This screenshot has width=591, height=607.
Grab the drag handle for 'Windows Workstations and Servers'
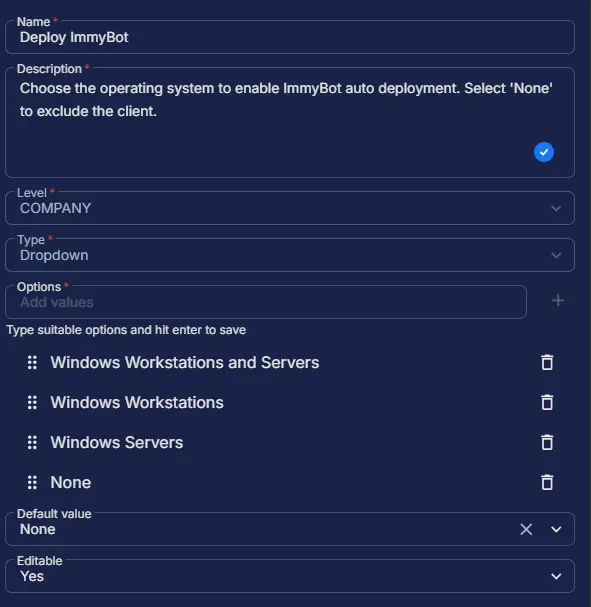point(33,362)
